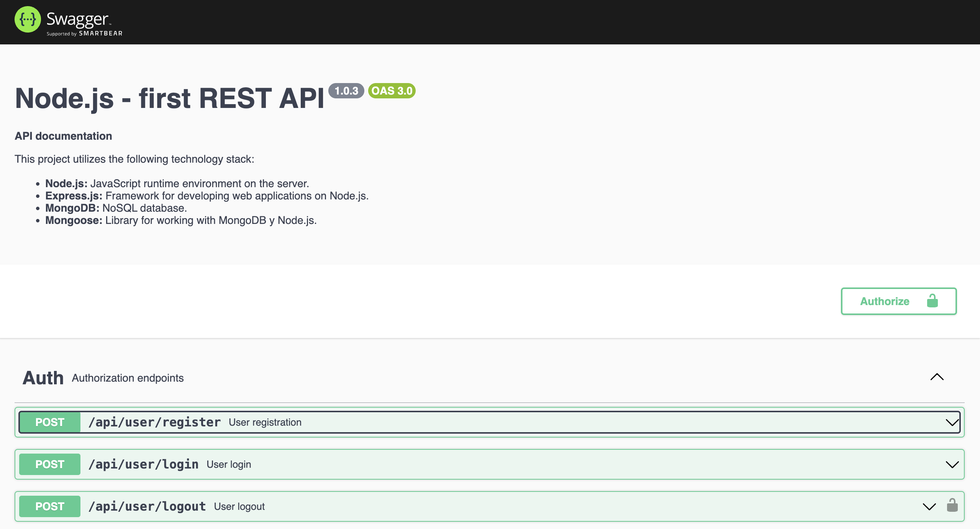Open the /api/user/logout path link
980x529 pixels.
147,506
